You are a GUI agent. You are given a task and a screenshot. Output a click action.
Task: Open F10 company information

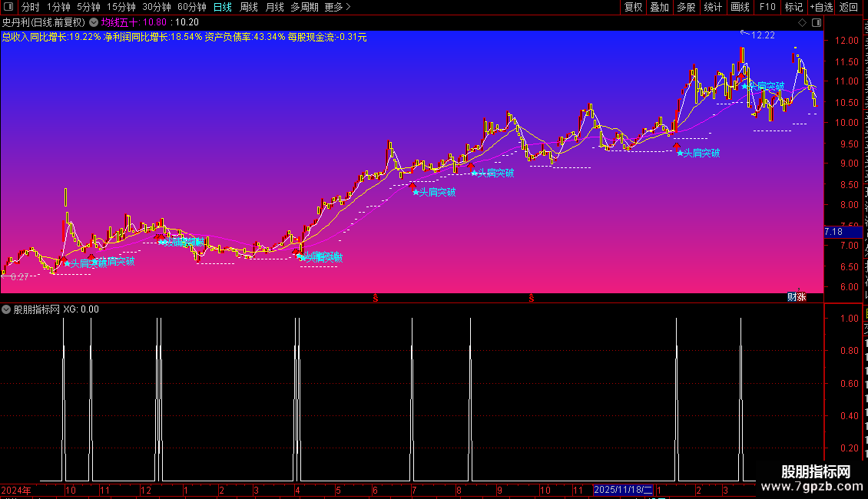click(767, 7)
